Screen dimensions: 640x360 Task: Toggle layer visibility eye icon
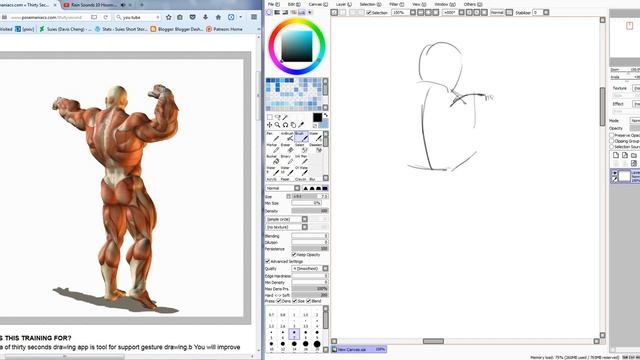coord(614,173)
